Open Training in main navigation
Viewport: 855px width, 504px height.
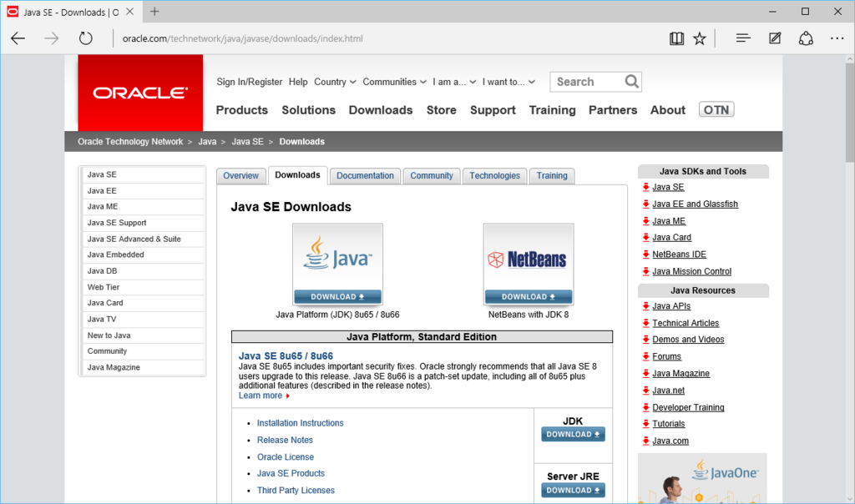pyautogui.click(x=553, y=110)
